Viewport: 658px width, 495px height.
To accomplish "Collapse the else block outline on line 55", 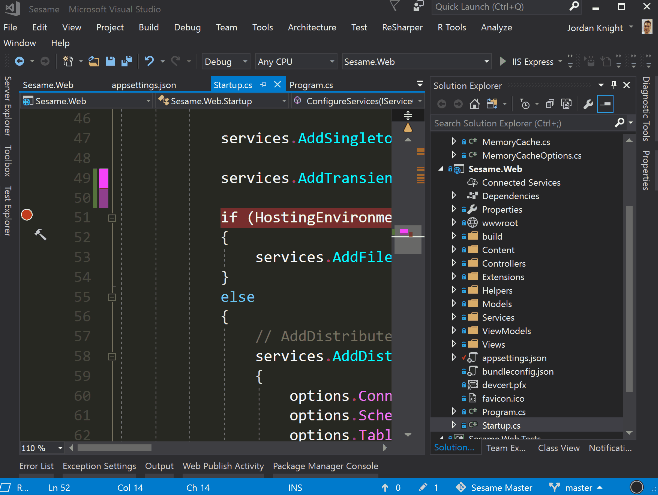I will point(112,297).
